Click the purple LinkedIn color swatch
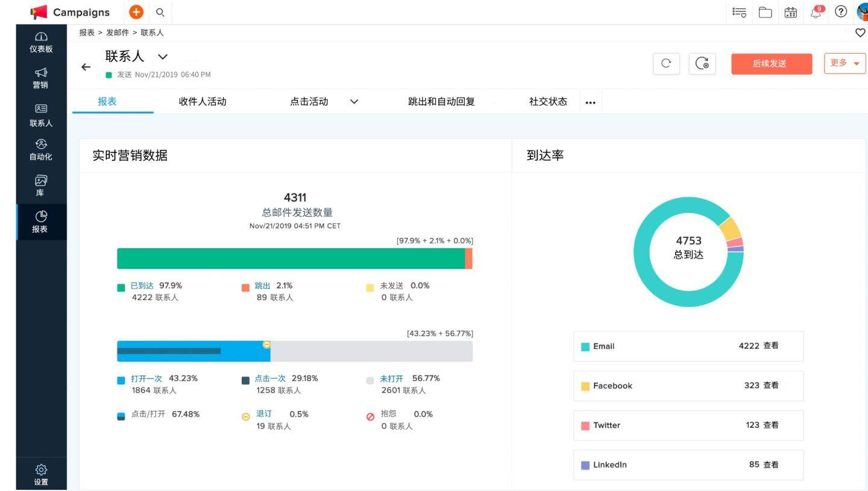 (x=585, y=465)
